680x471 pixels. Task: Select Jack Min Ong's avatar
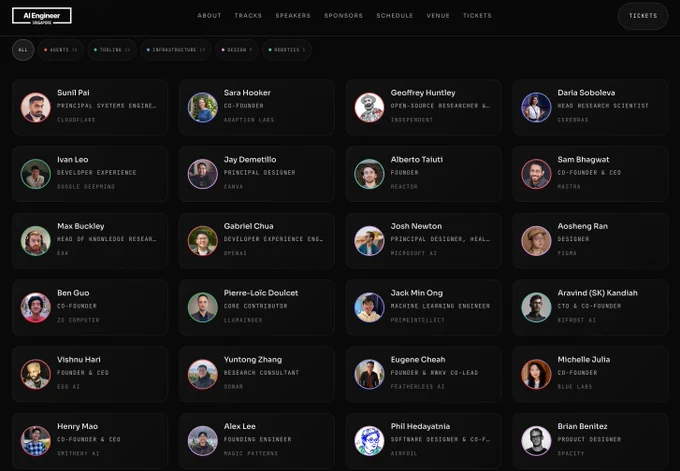(x=369, y=307)
